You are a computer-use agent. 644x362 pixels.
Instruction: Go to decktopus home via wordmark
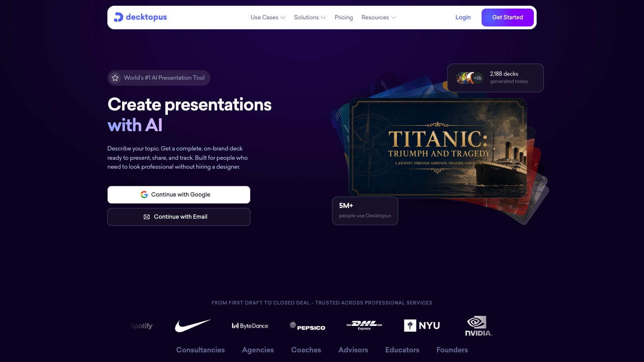click(x=146, y=17)
